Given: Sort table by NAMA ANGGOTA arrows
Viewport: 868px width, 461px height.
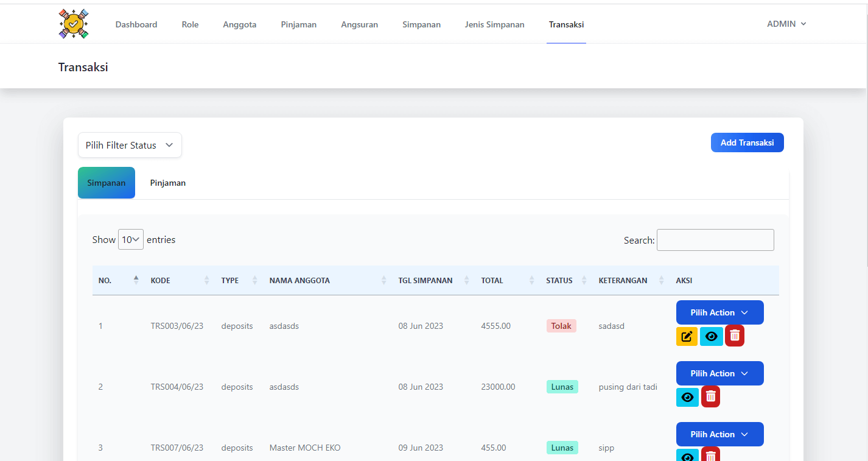Looking at the screenshot, I should (383, 280).
